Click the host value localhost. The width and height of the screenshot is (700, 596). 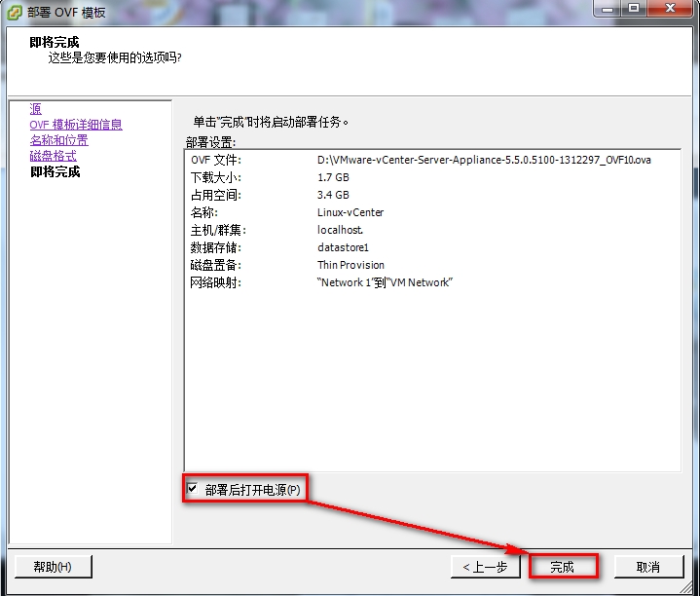click(x=340, y=230)
